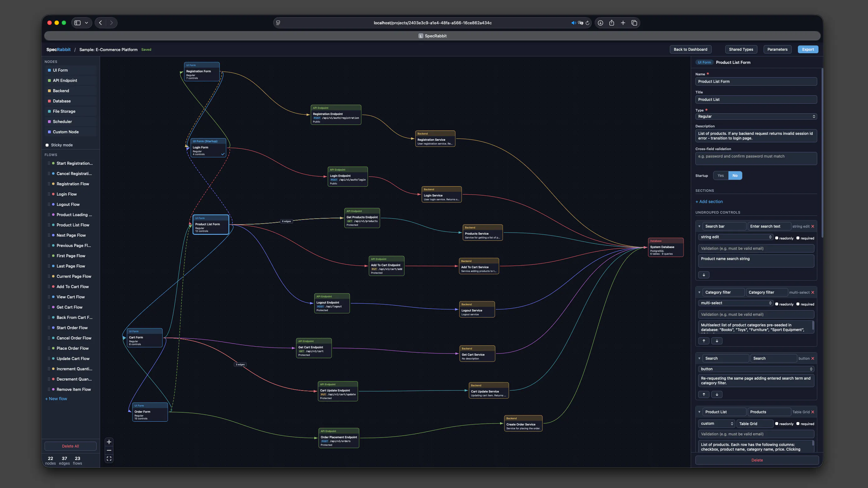The width and height of the screenshot is (868, 488).
Task: Add a Database node
Action: (70, 101)
